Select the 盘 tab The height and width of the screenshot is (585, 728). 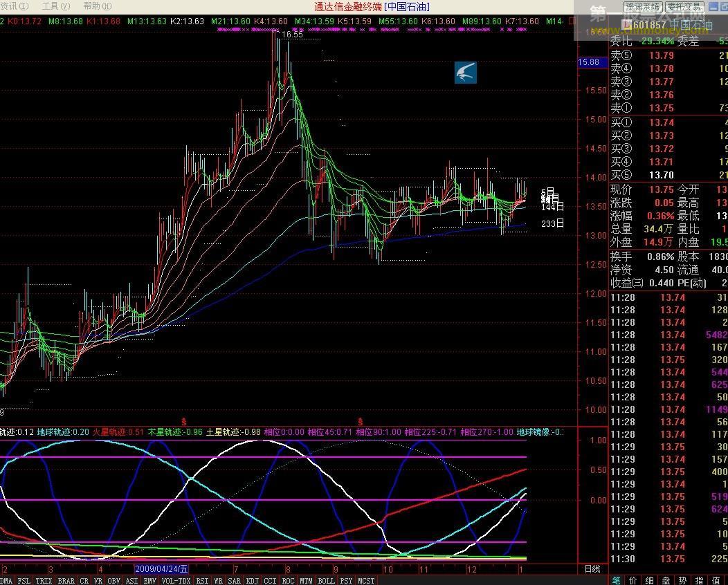(x=666, y=580)
